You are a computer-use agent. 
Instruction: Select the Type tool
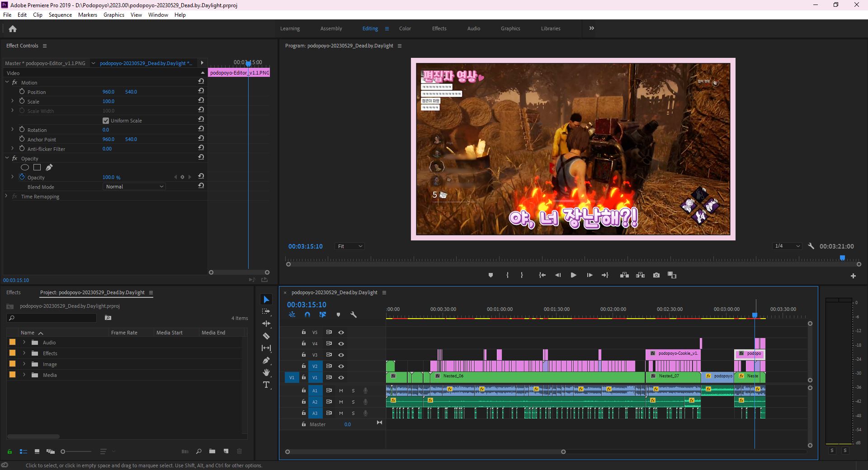coord(266,385)
